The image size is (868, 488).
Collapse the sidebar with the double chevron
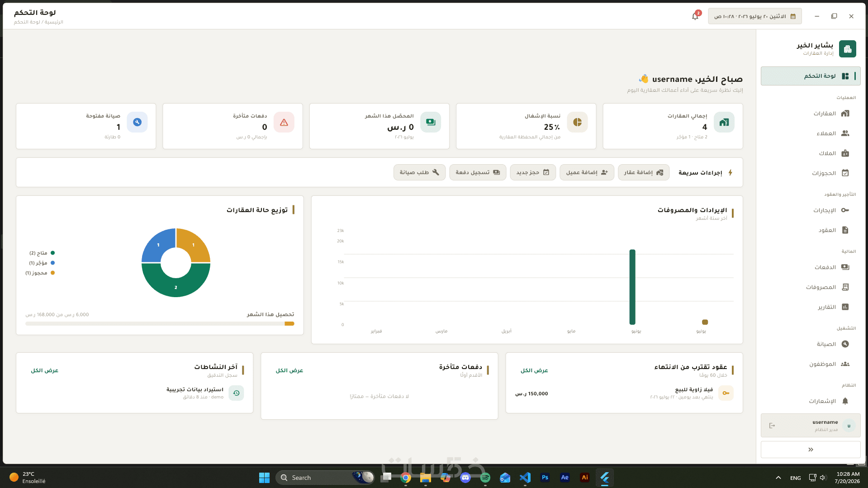click(811, 450)
